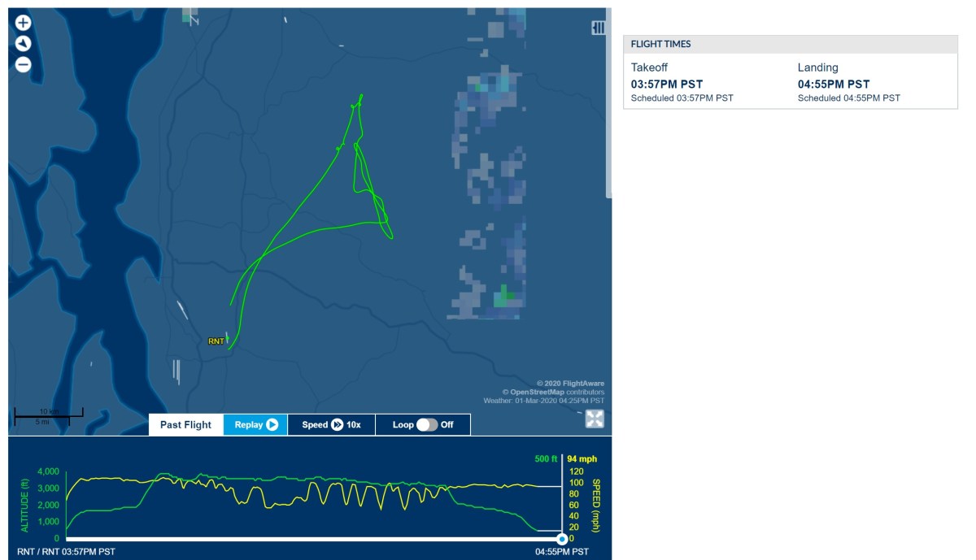
Task: Click the map distance scale bar
Action: (x=49, y=417)
